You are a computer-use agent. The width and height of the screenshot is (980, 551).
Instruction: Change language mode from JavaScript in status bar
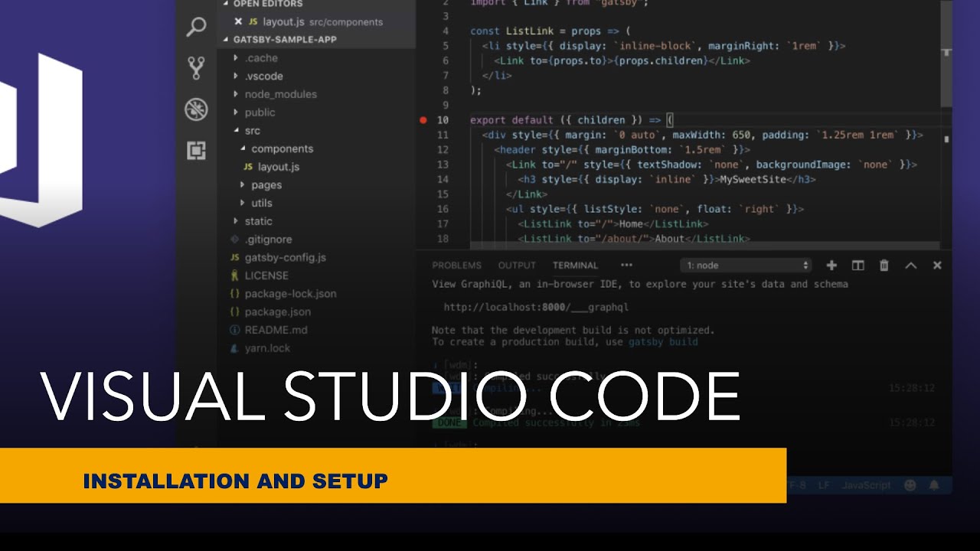(866, 485)
